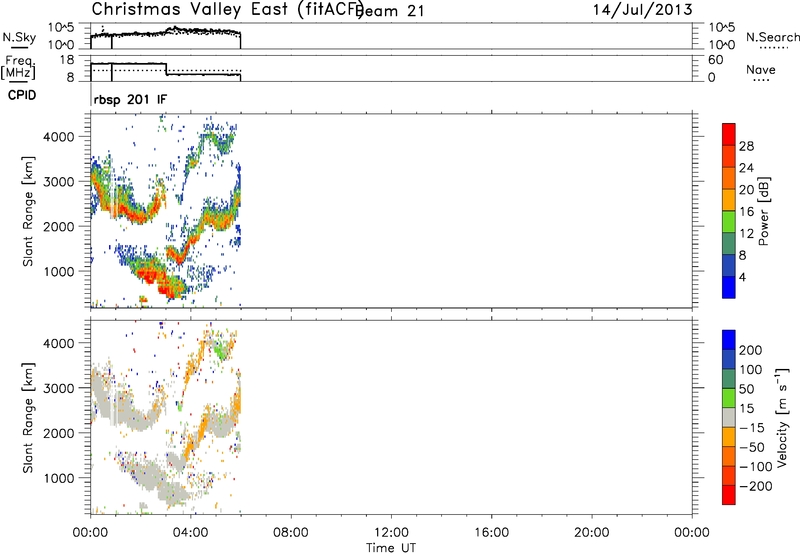
Task: Click the '200' velocity colorbar label
Action: pyautogui.click(x=751, y=350)
